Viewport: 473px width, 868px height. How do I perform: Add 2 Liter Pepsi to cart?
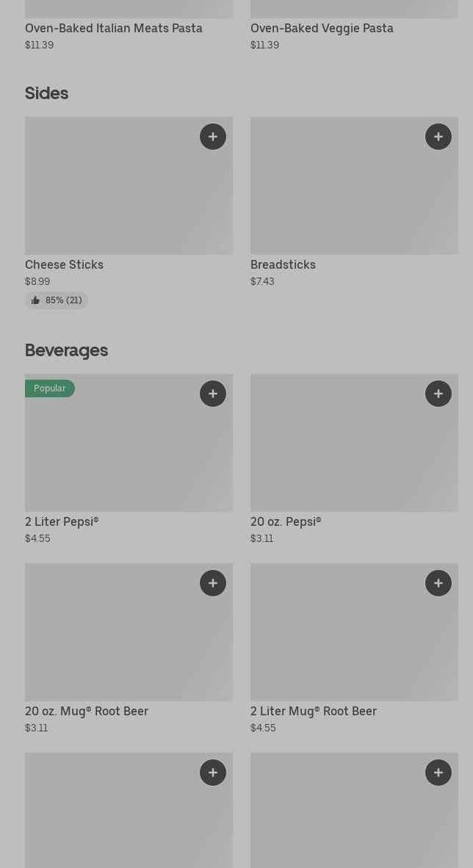213,394
